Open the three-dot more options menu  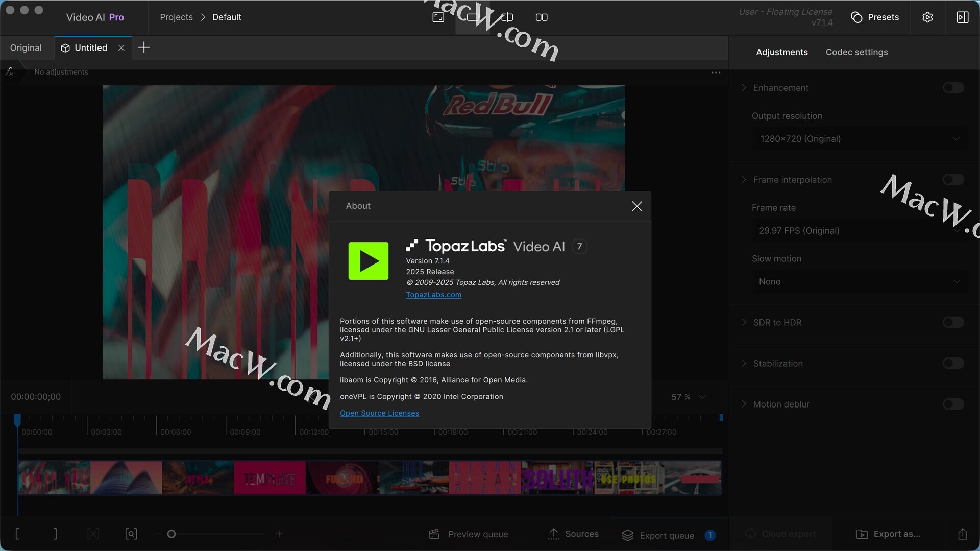(x=716, y=73)
